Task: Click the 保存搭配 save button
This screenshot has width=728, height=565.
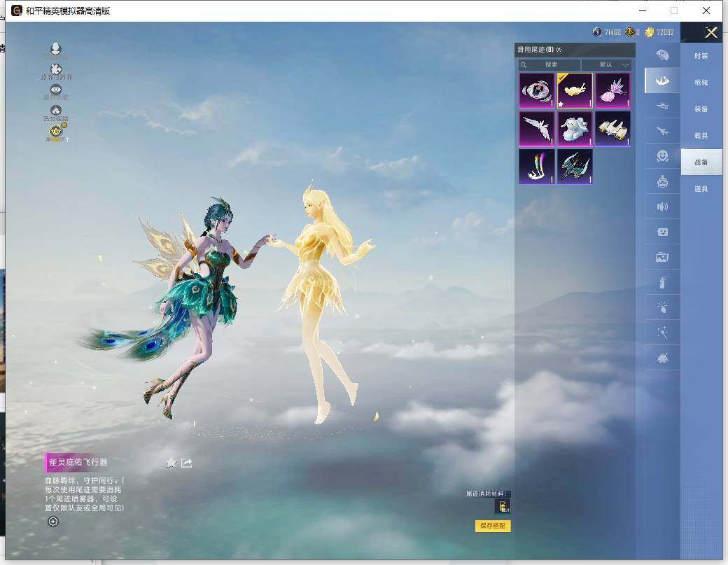Action: click(493, 526)
